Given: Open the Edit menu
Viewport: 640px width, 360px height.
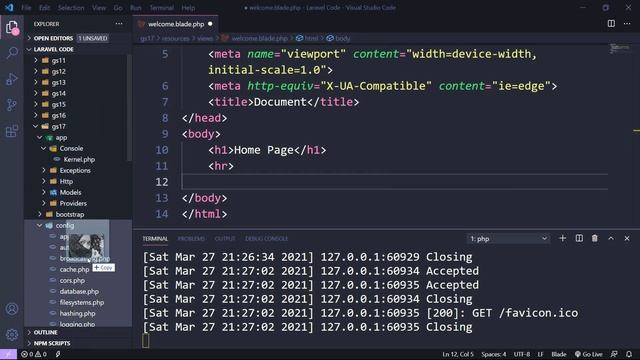Looking at the screenshot, I should tap(44, 8).
